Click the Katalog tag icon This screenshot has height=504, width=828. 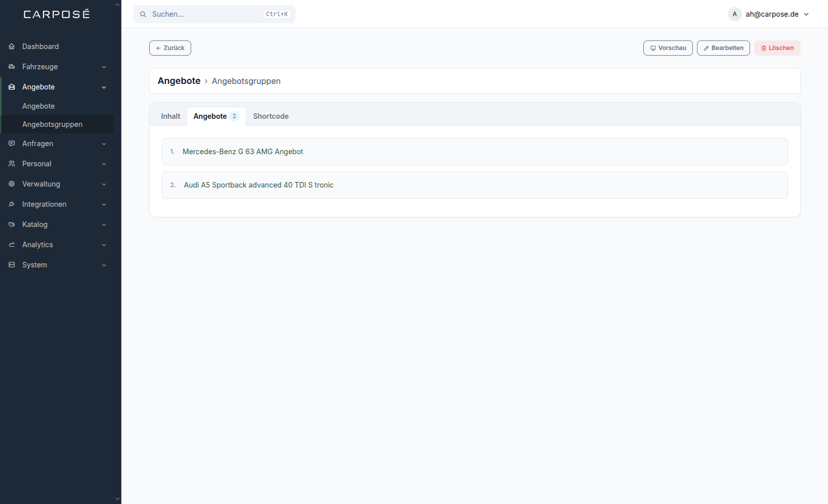click(12, 224)
